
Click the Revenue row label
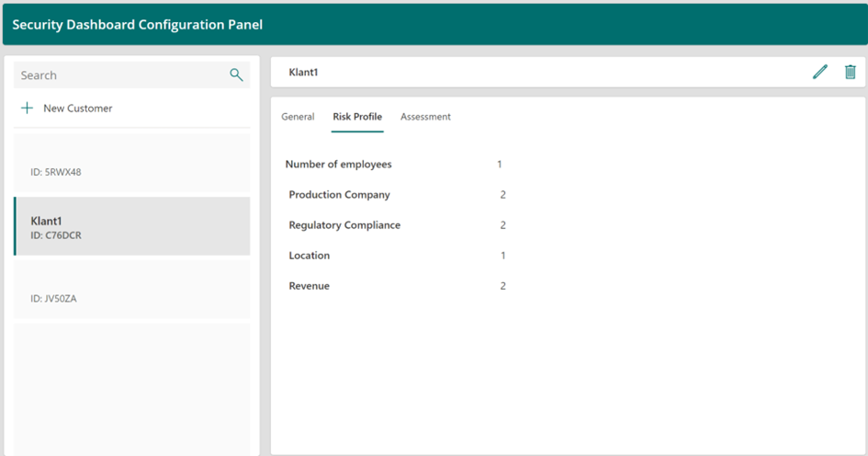(x=309, y=286)
